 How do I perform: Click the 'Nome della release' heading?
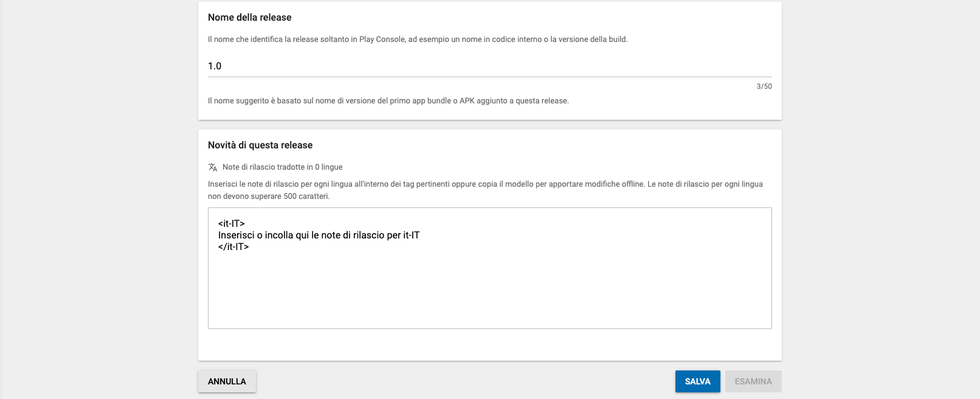[x=250, y=18]
